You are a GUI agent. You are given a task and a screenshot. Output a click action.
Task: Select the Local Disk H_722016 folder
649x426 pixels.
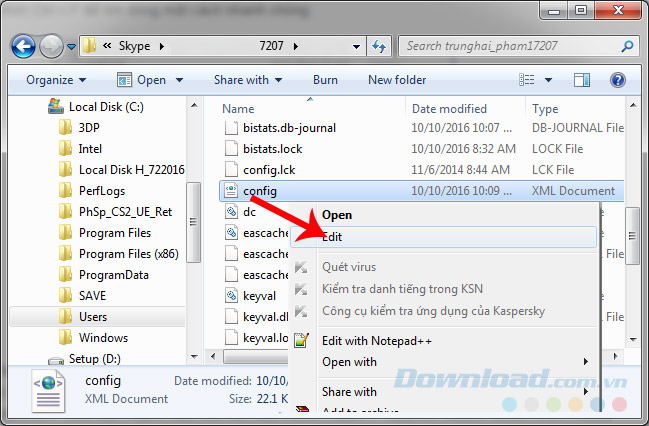pyautogui.click(x=132, y=170)
